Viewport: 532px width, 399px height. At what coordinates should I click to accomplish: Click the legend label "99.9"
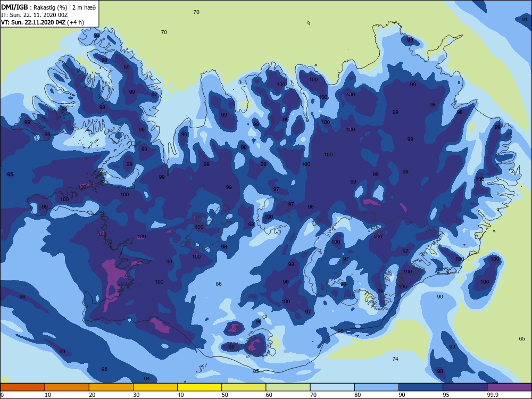[493, 395]
